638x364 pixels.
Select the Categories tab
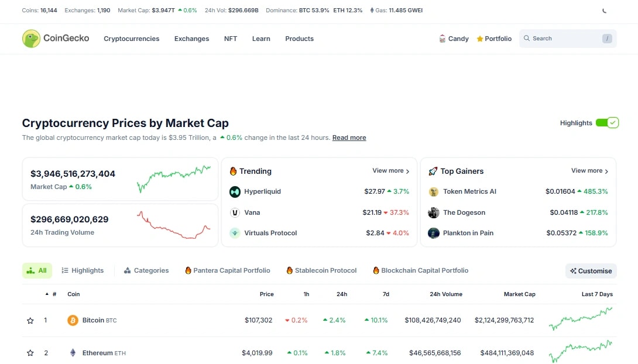tap(146, 270)
